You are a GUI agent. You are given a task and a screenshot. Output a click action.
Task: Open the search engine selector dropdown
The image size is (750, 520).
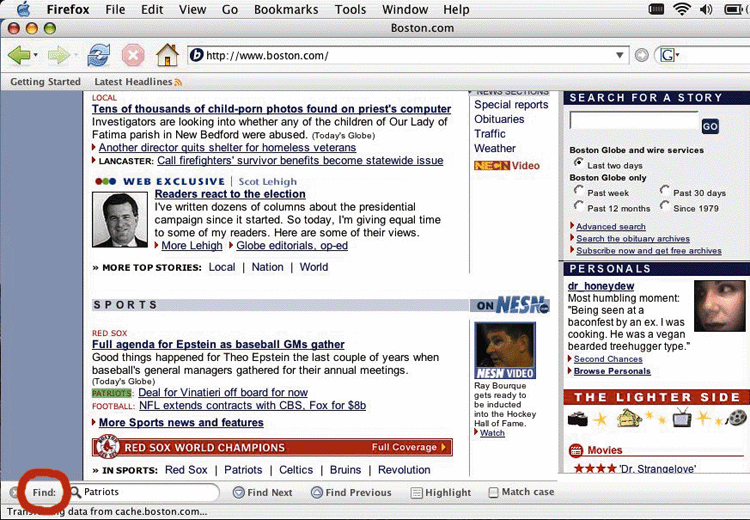tap(677, 55)
